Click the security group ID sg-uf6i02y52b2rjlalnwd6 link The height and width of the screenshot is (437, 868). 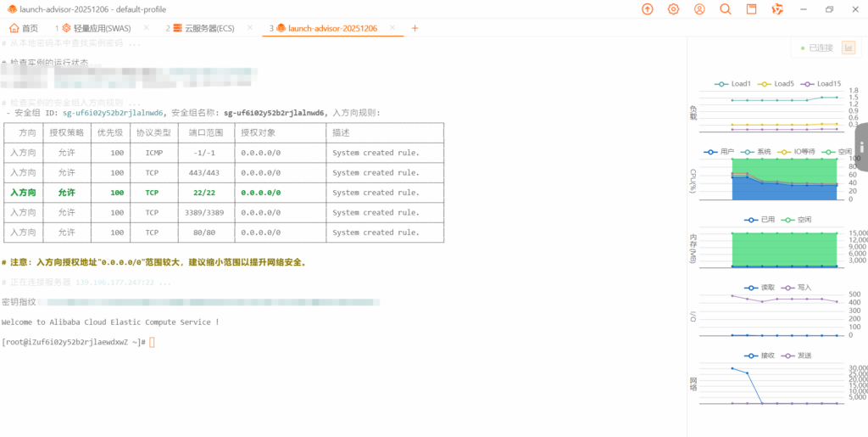coord(114,112)
